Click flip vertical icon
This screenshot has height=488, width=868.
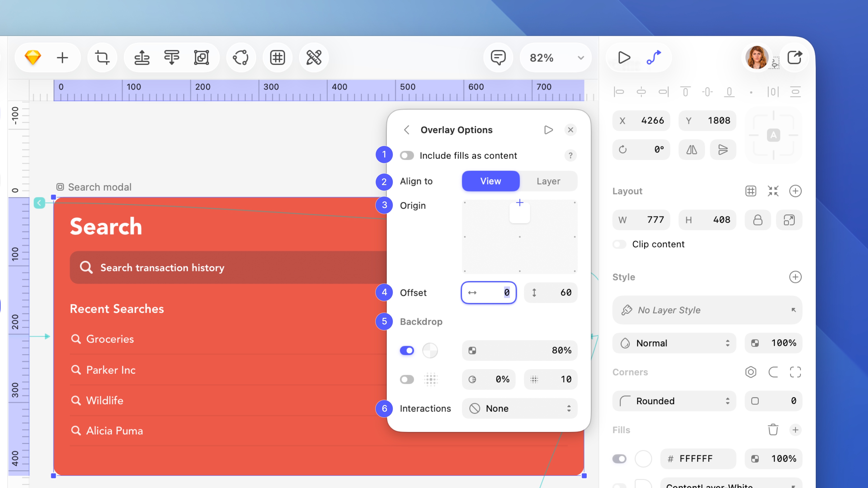723,150
